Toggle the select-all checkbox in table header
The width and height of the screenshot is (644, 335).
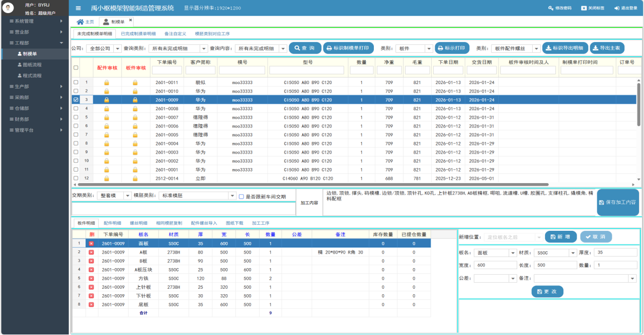(76, 67)
